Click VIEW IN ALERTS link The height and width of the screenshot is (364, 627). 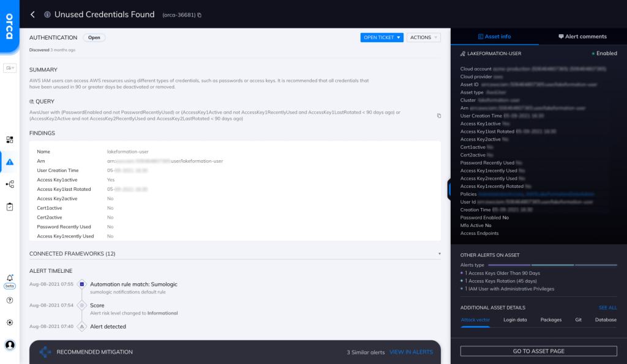click(x=411, y=352)
